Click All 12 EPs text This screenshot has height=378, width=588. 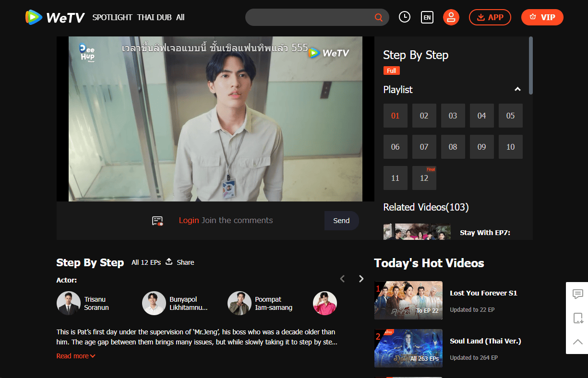pos(146,262)
